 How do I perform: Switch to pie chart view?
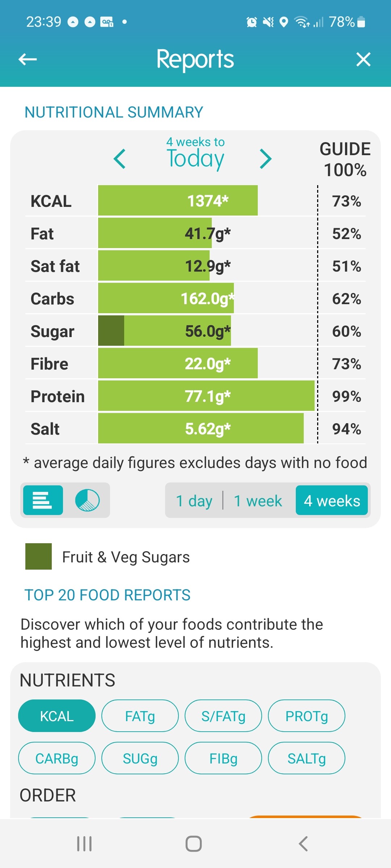click(x=87, y=500)
